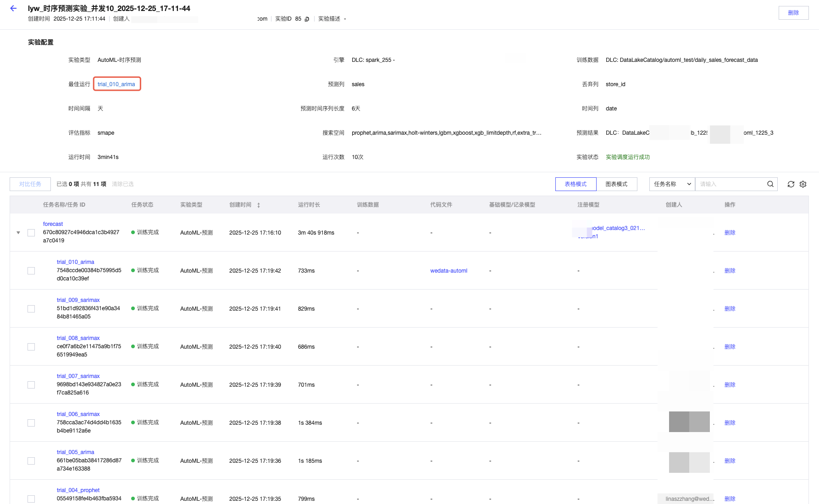Delete the trial_009_sarimax task
The height and width of the screenshot is (504, 819).
click(730, 309)
